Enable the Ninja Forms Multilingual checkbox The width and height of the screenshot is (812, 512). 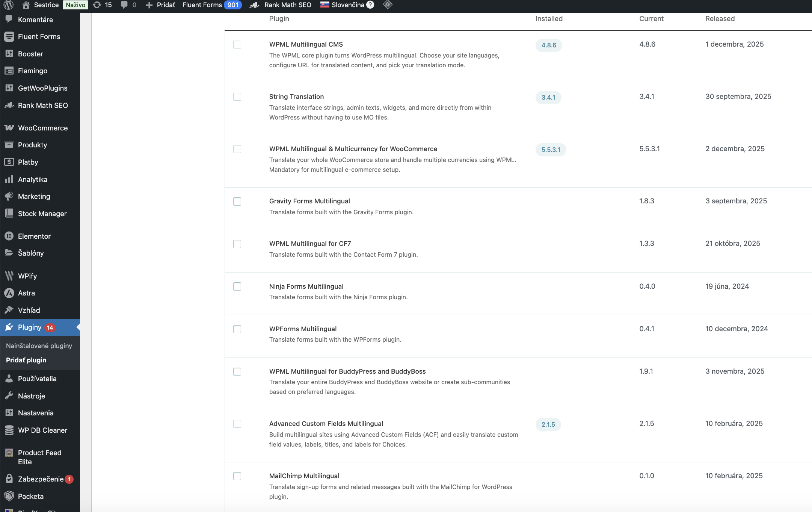(x=237, y=287)
